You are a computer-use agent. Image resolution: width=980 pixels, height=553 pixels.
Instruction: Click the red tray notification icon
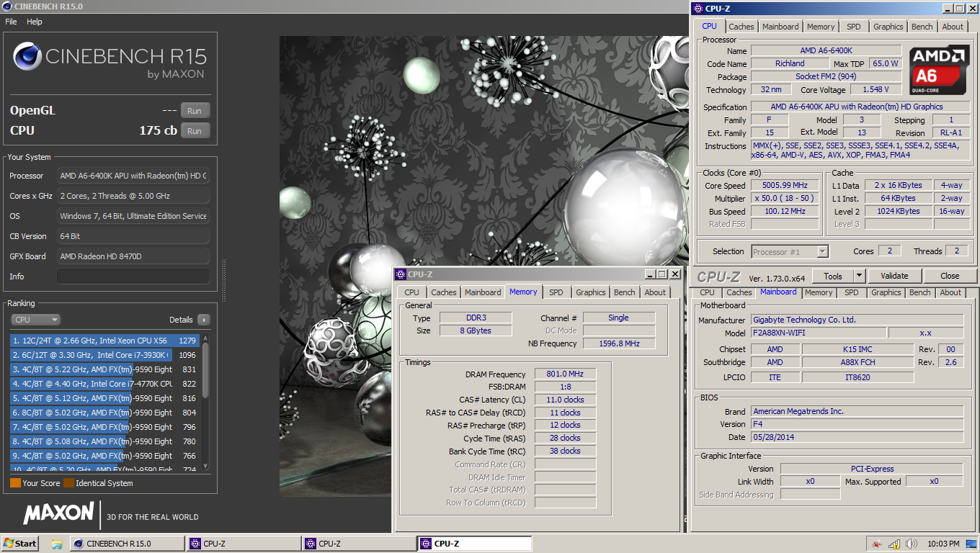876,544
